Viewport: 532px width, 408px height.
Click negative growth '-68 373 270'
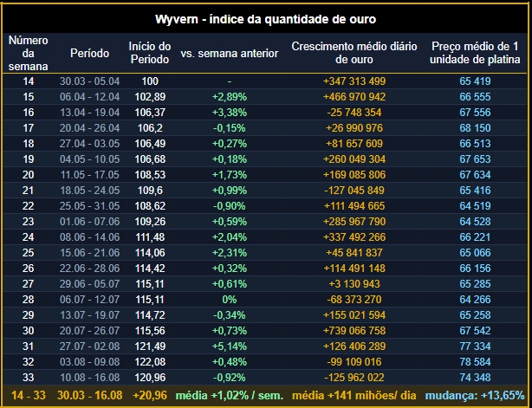click(x=354, y=300)
